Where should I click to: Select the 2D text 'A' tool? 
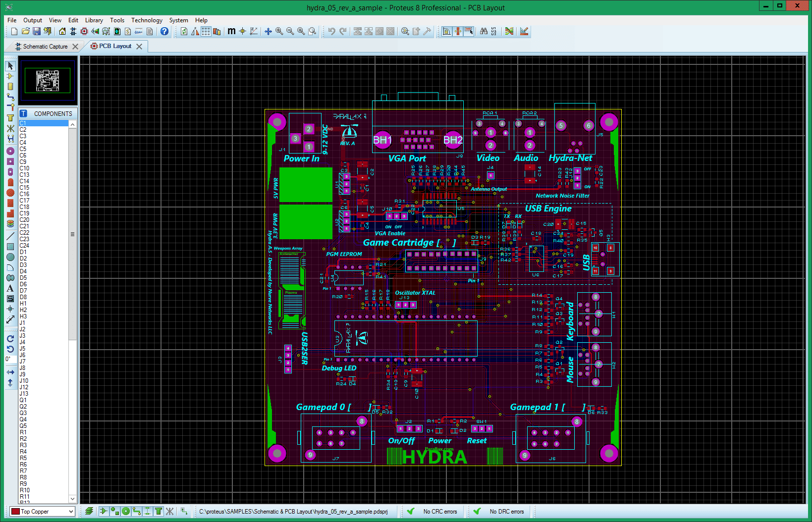click(10, 288)
